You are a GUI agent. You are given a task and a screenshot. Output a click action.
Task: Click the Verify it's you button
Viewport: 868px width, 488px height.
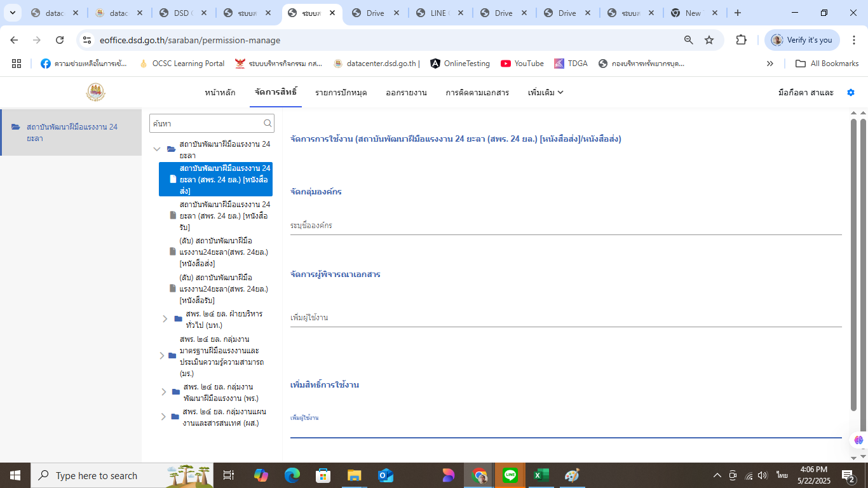pos(802,40)
